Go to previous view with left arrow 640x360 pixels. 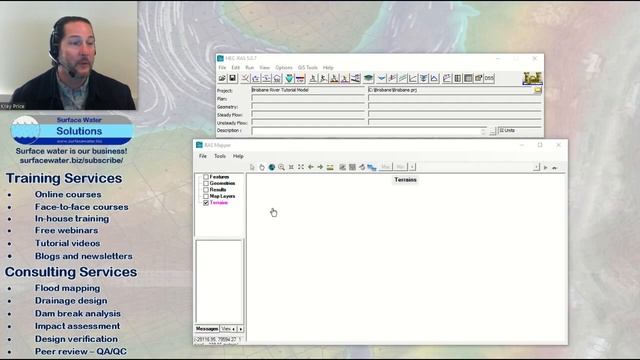[x=311, y=167]
